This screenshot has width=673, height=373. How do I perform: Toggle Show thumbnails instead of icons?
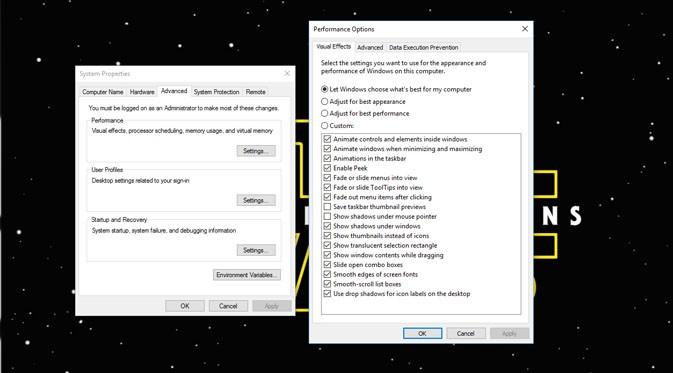point(327,236)
